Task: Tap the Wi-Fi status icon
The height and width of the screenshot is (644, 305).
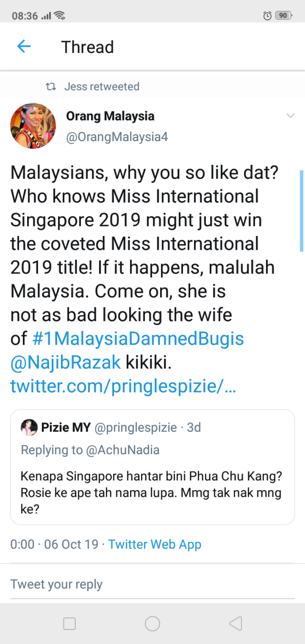Action: pyautogui.click(x=60, y=16)
